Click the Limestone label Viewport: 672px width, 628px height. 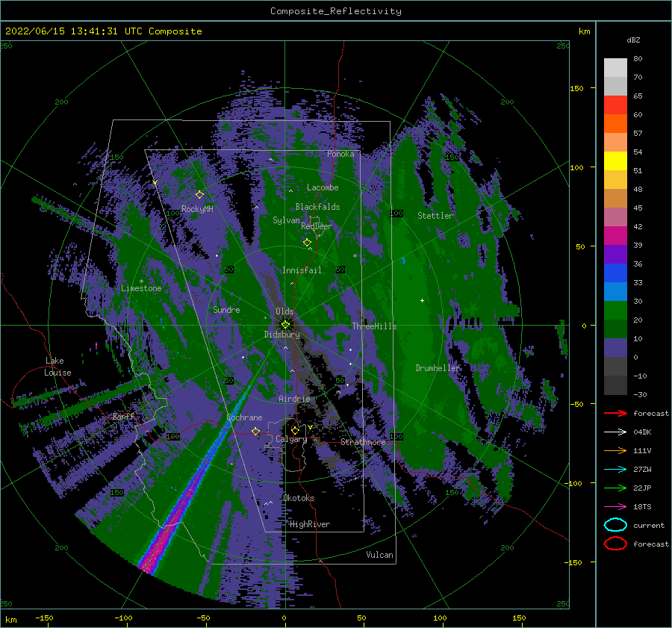141,288
